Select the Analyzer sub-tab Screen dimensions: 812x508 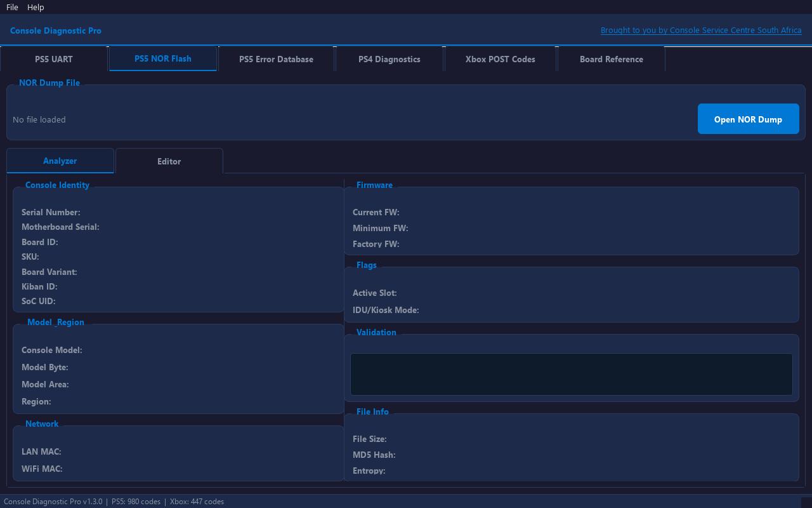pyautogui.click(x=60, y=161)
